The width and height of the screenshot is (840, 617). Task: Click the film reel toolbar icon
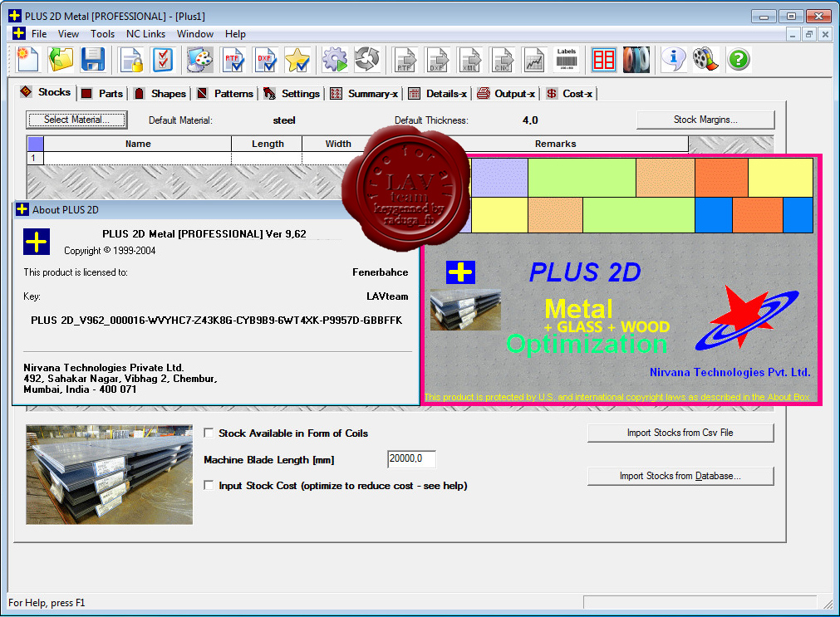[x=706, y=60]
